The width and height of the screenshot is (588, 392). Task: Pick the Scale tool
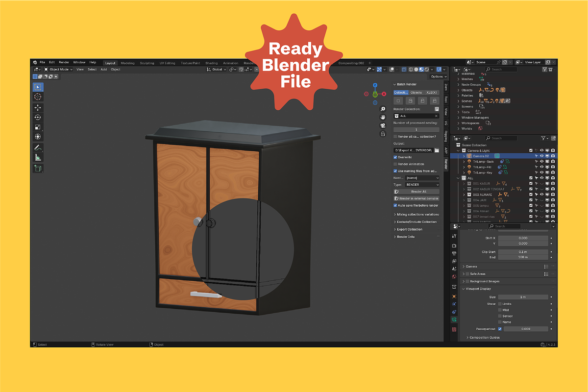pos(38,127)
